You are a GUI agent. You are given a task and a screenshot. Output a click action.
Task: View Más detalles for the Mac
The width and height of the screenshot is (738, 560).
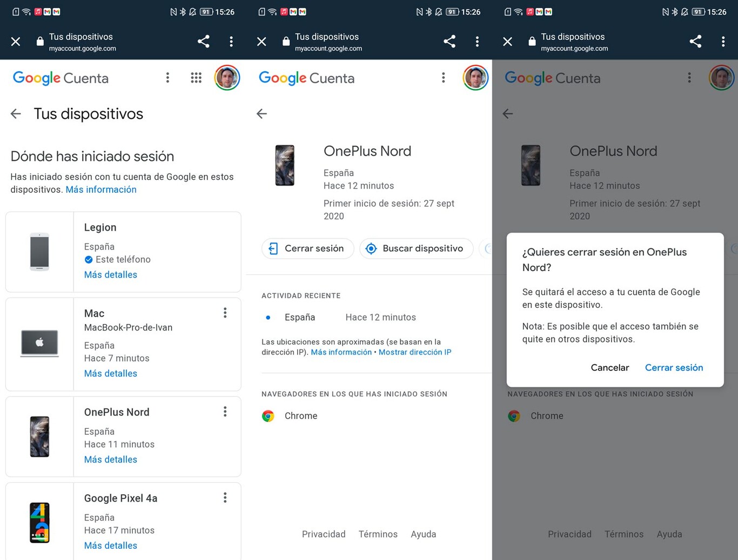(111, 373)
